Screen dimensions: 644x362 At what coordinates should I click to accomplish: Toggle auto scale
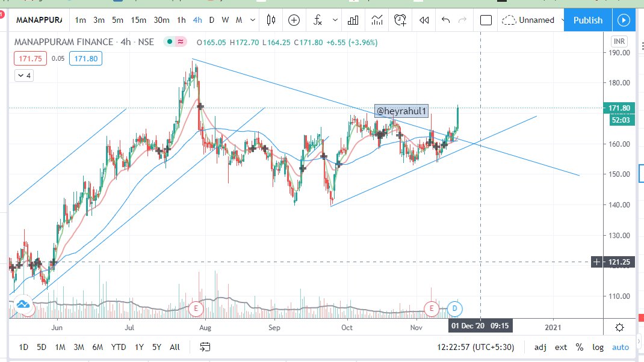621,347
